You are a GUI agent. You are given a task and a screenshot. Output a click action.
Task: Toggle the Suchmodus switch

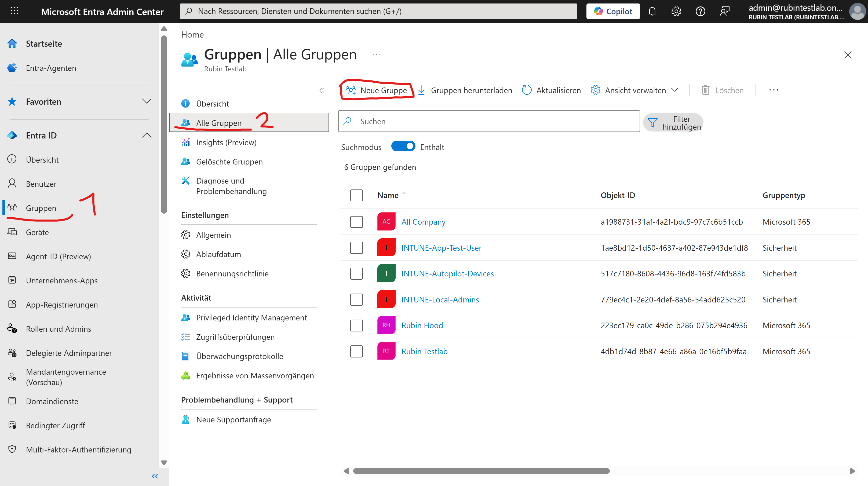coord(403,147)
